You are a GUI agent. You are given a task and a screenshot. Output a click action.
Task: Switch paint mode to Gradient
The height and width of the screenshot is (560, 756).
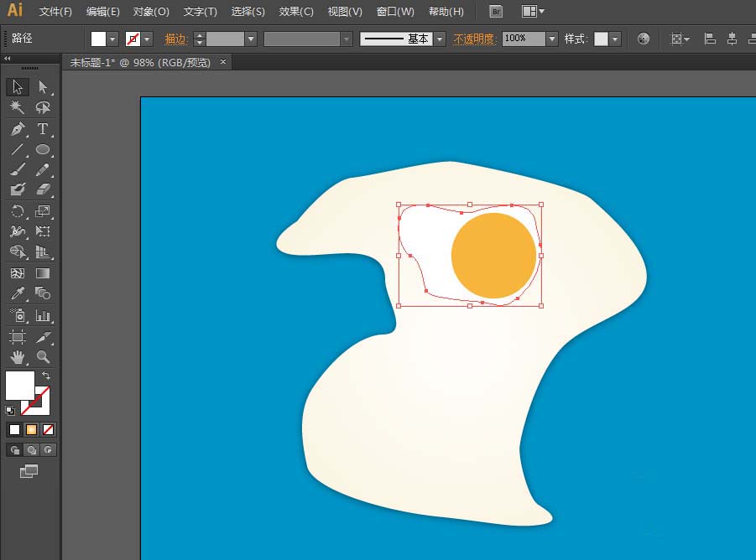click(32, 430)
